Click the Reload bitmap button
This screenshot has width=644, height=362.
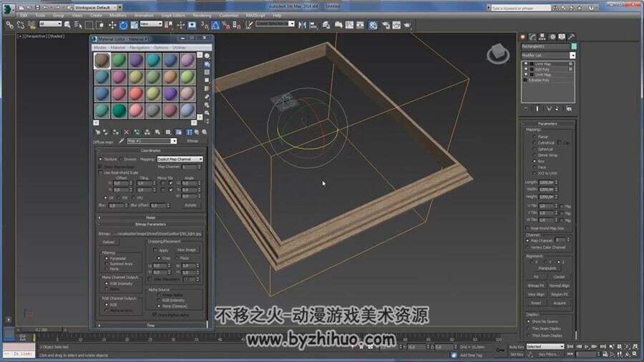tap(109, 242)
